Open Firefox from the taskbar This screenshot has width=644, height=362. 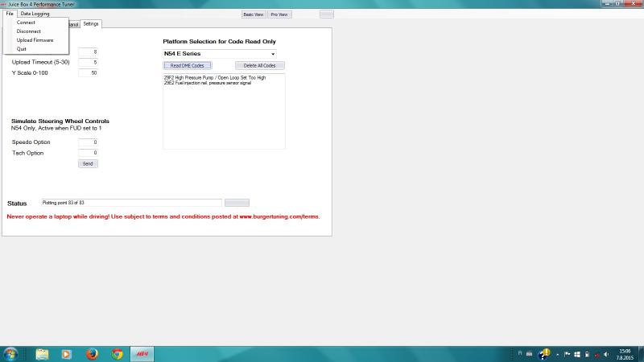click(92, 354)
